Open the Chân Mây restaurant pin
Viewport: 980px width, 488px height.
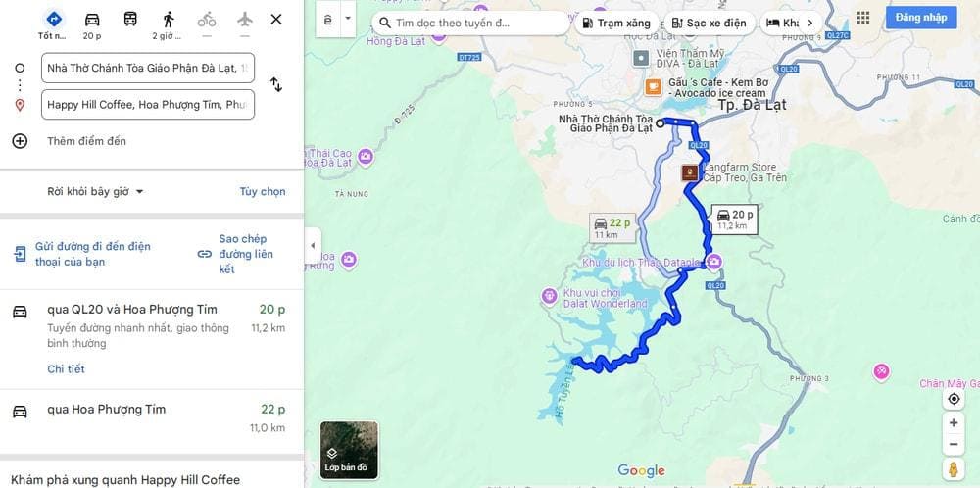(881, 372)
